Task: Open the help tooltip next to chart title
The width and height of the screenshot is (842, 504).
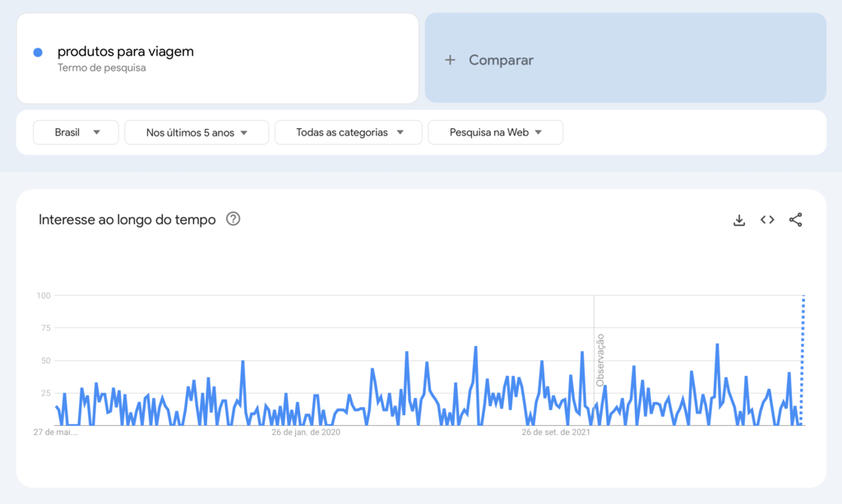Action: [x=233, y=220]
